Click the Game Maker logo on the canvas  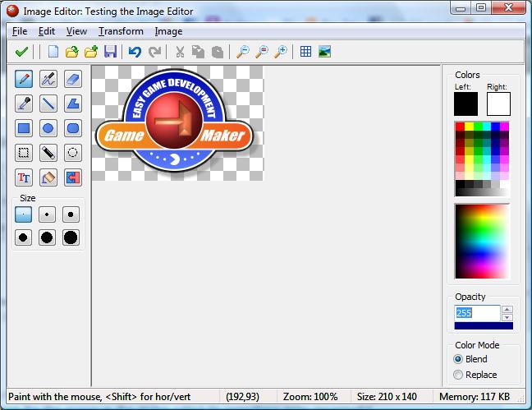tap(175, 122)
